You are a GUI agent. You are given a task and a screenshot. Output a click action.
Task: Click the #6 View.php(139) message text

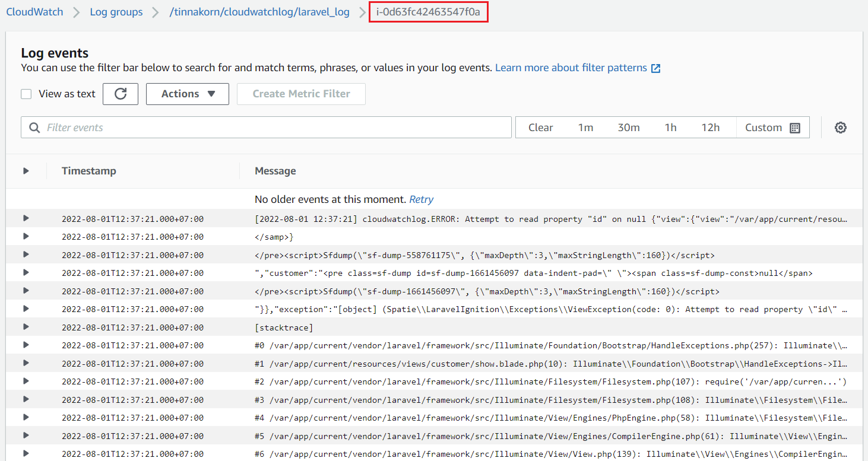[550, 454]
